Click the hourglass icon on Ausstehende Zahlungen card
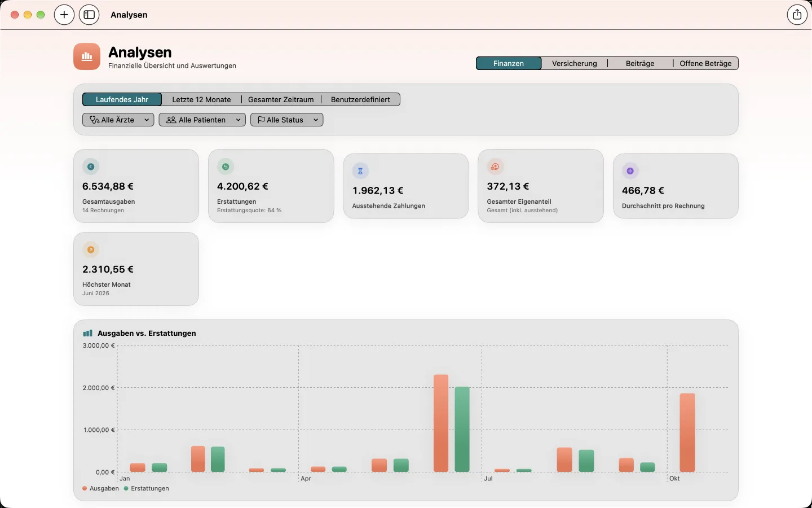 360,171
